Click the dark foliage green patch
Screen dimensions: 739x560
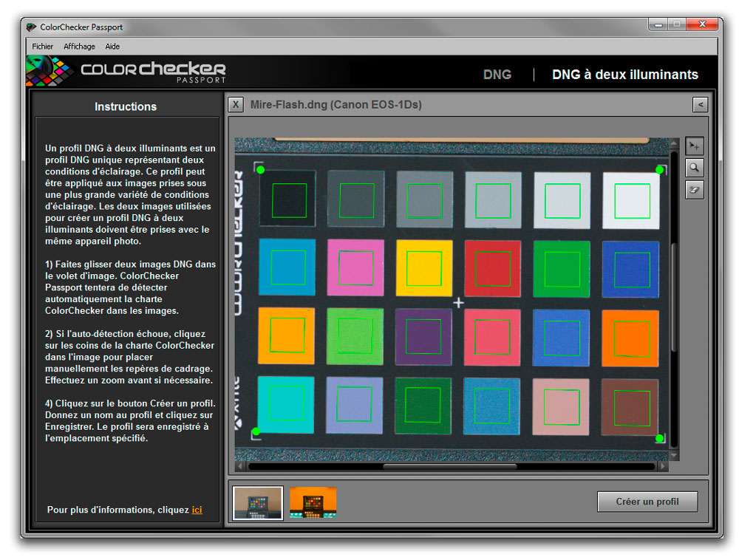[x=423, y=406]
